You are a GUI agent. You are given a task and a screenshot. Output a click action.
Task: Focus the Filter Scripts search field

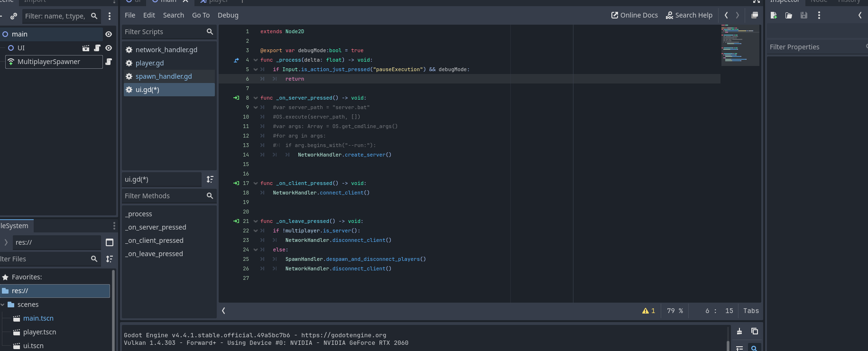click(164, 32)
